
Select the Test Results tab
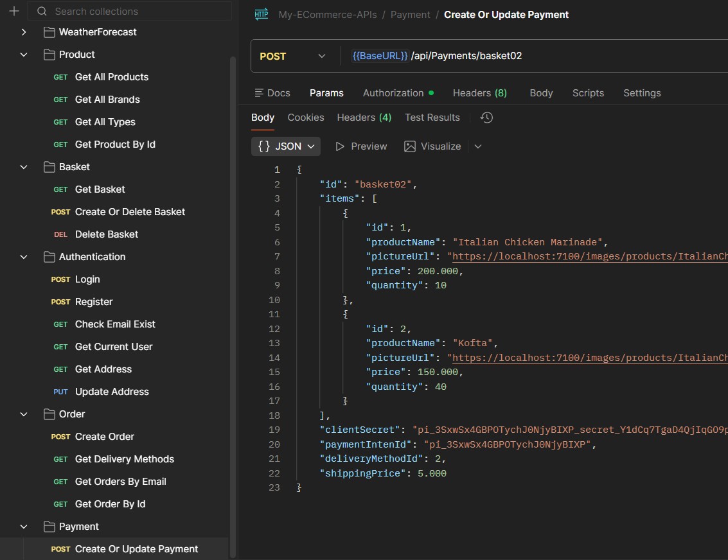tap(432, 118)
